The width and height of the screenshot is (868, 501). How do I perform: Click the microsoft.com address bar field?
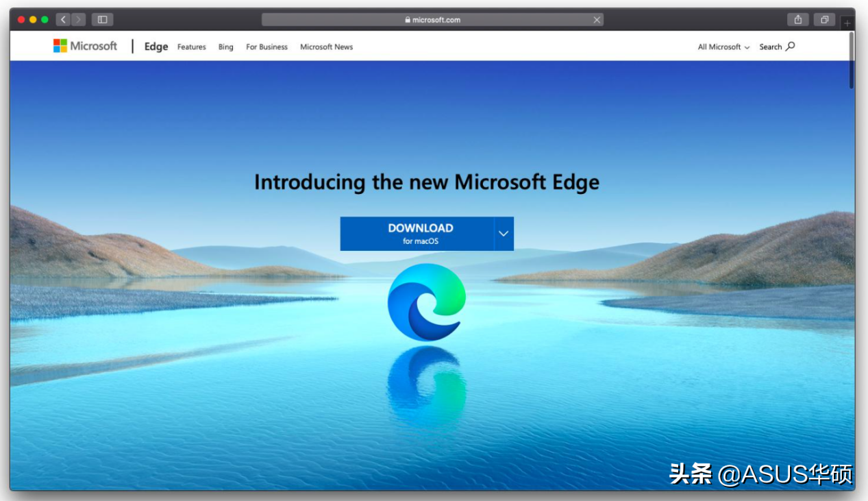pos(432,20)
